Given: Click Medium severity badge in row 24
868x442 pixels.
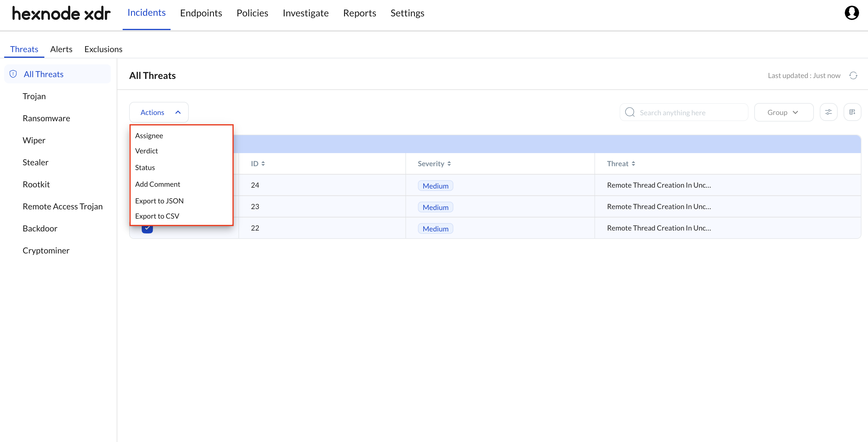Looking at the screenshot, I should pyautogui.click(x=435, y=186).
